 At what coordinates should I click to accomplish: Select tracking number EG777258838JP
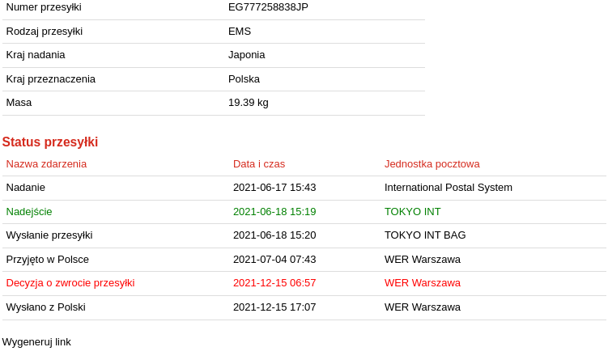(x=268, y=7)
